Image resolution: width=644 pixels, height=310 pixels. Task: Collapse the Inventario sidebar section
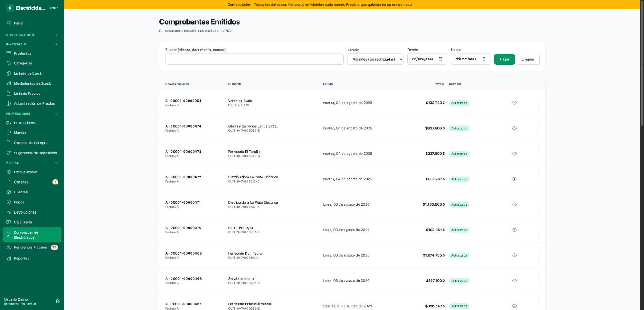coord(32,44)
